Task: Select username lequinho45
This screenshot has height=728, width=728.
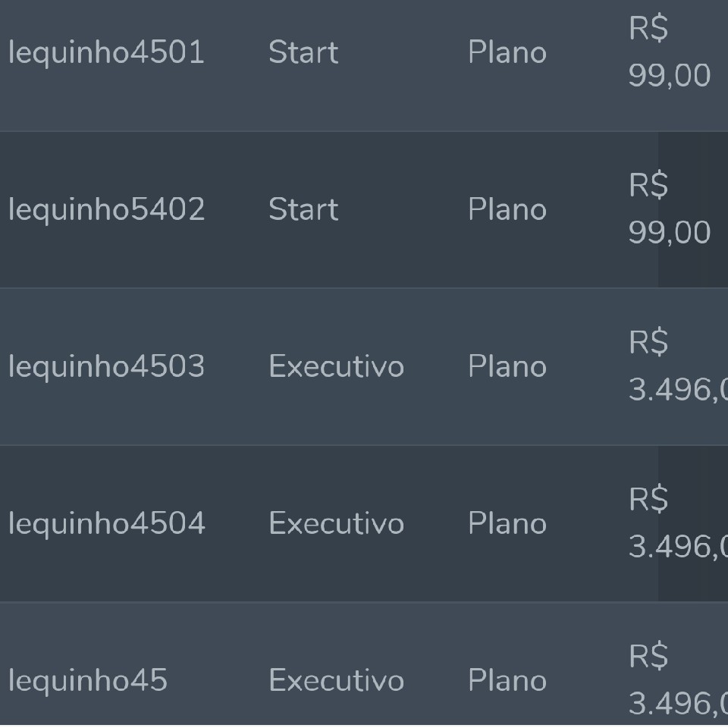Action: pos(88,681)
